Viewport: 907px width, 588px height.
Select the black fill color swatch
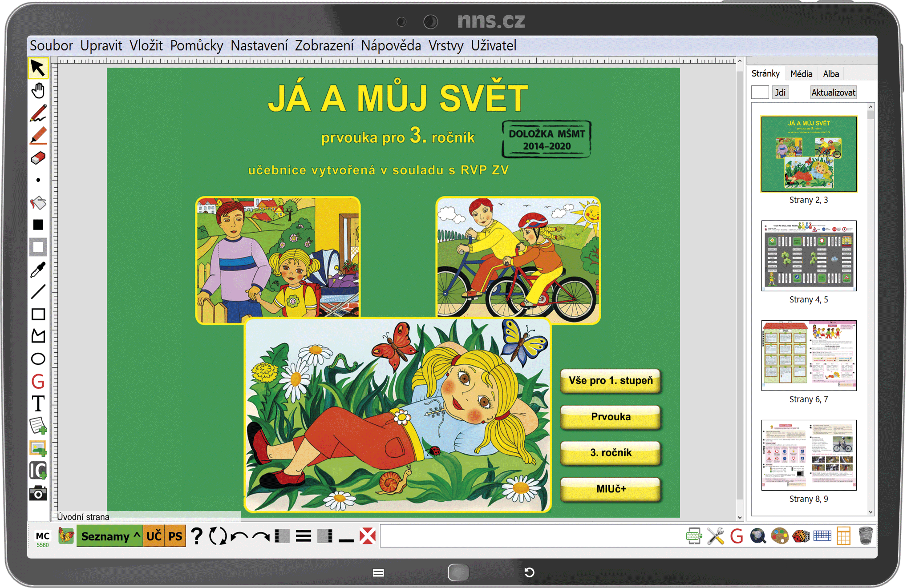click(x=38, y=225)
